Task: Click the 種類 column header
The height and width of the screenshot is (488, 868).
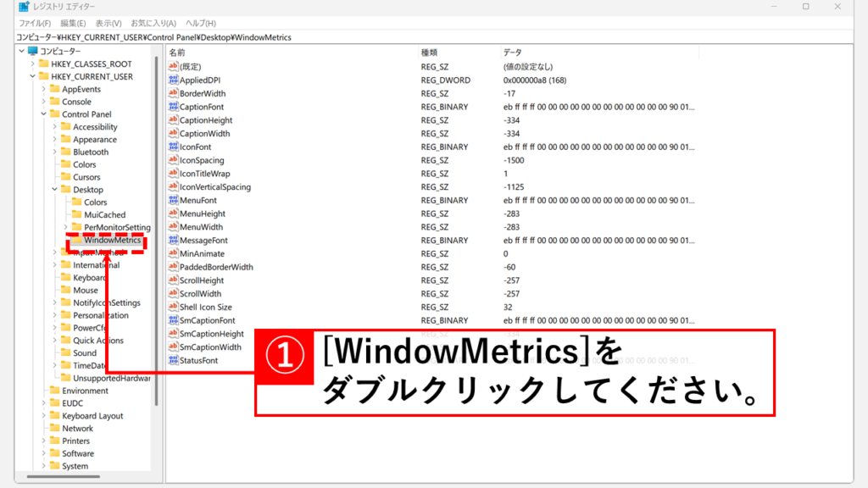Action: 459,53
